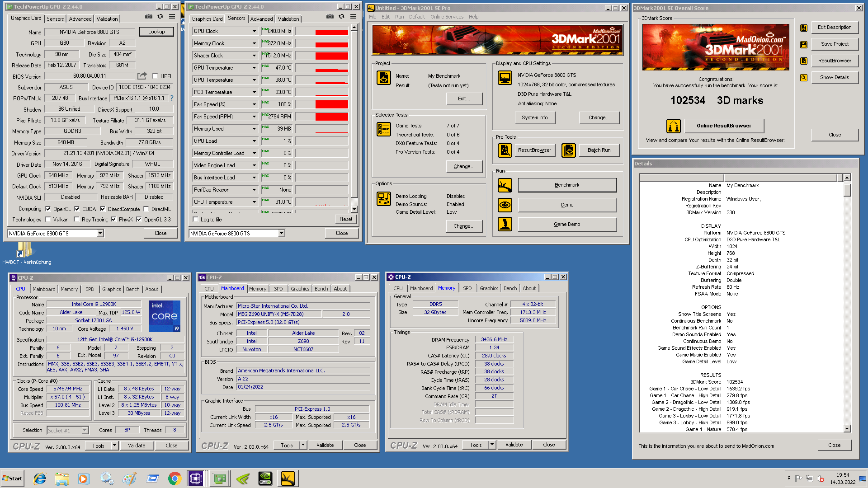Switch to Advanced tab in first GPU-Z window
868x488 pixels.
tap(80, 19)
